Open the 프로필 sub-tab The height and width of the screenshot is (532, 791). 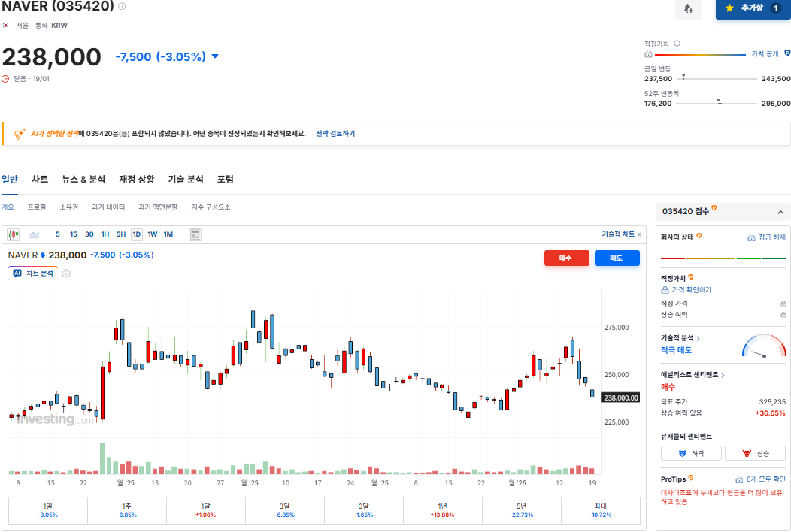click(37, 207)
